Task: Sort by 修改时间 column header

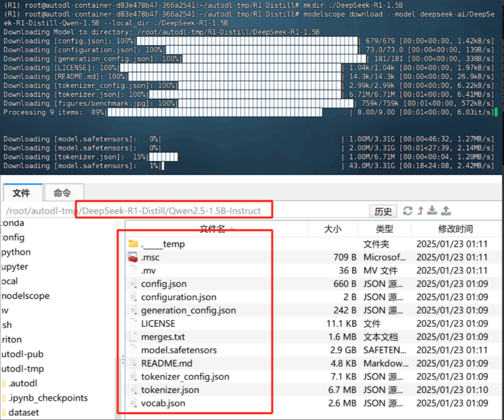Action: tap(455, 229)
